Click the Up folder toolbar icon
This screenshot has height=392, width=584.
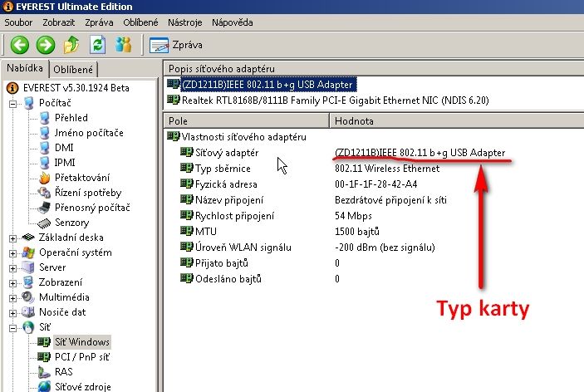[x=71, y=45]
